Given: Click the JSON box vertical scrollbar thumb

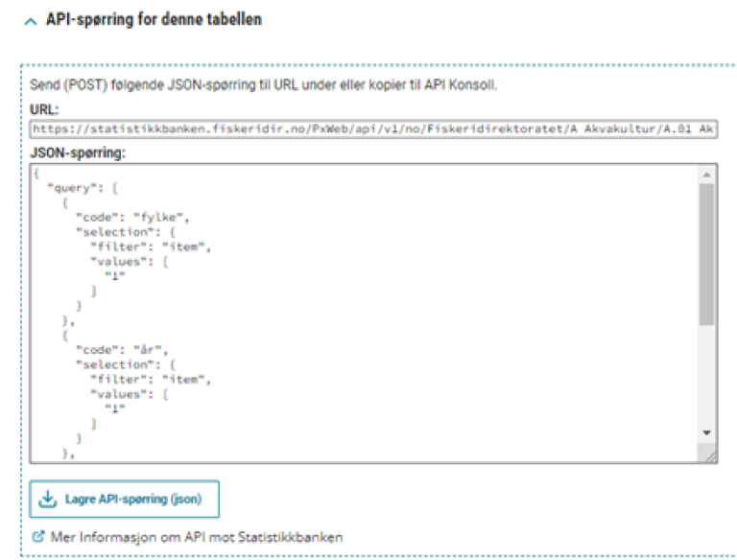Looking at the screenshot, I should 706,254.
